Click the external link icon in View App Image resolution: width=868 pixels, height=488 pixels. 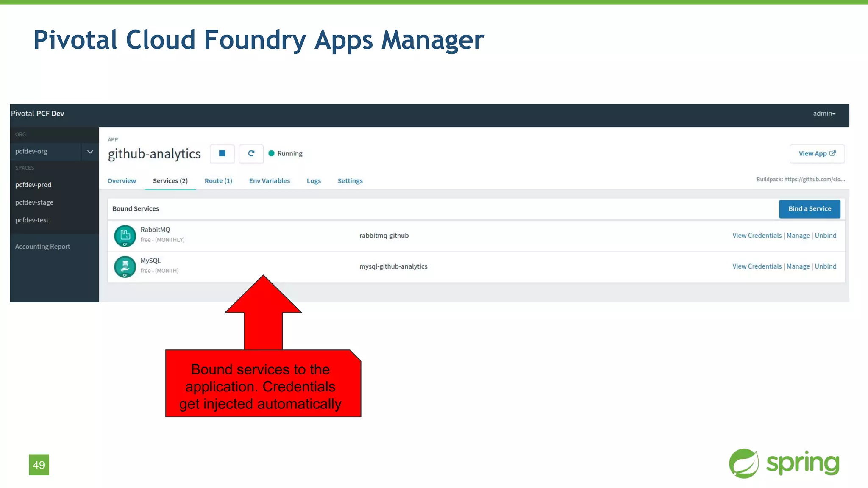pyautogui.click(x=832, y=153)
